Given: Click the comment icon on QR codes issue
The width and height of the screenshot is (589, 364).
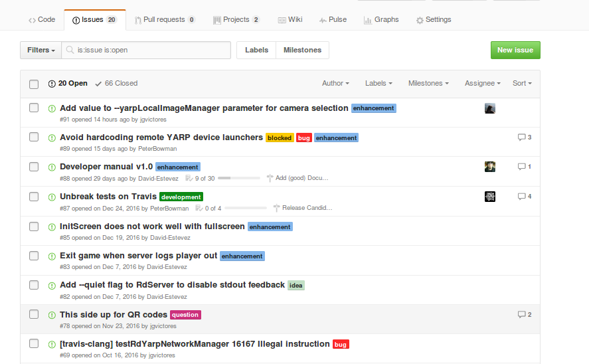Looking at the screenshot, I should [521, 315].
